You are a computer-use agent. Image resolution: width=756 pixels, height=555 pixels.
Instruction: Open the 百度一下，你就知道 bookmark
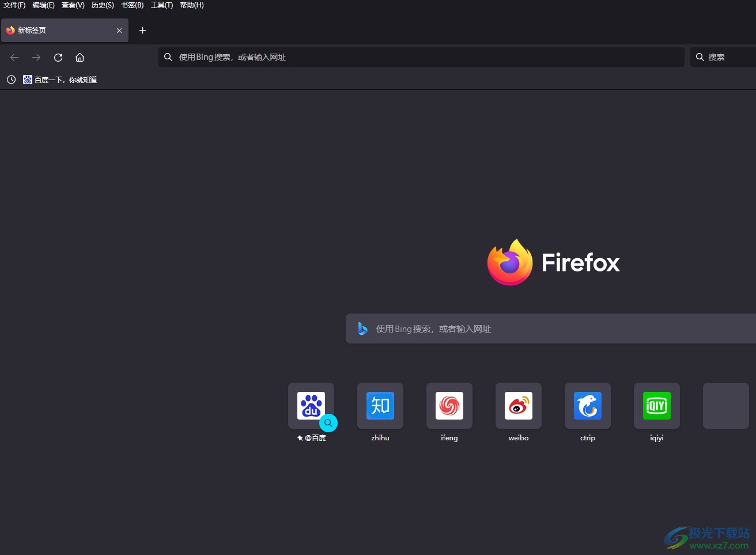[60, 80]
